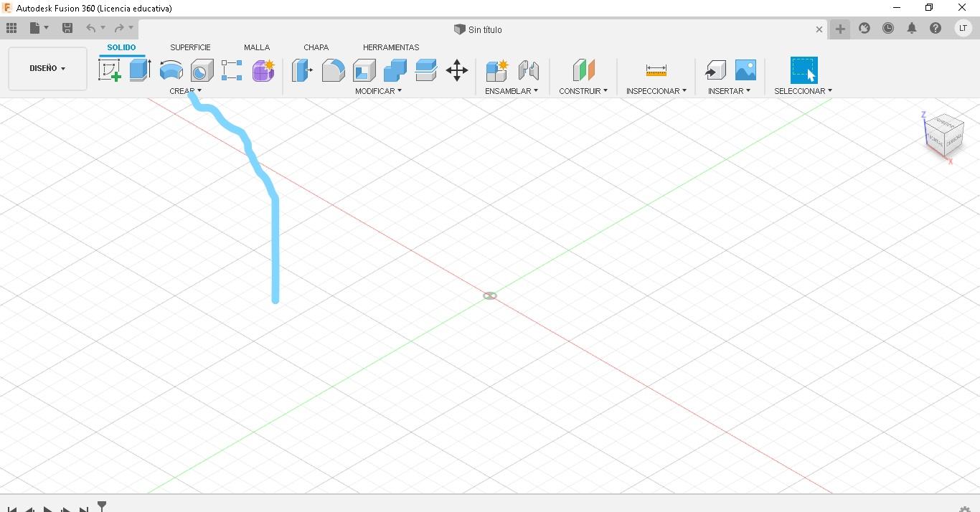Switch to the SUPERFICIE tab
The image size is (980, 512).
190,47
